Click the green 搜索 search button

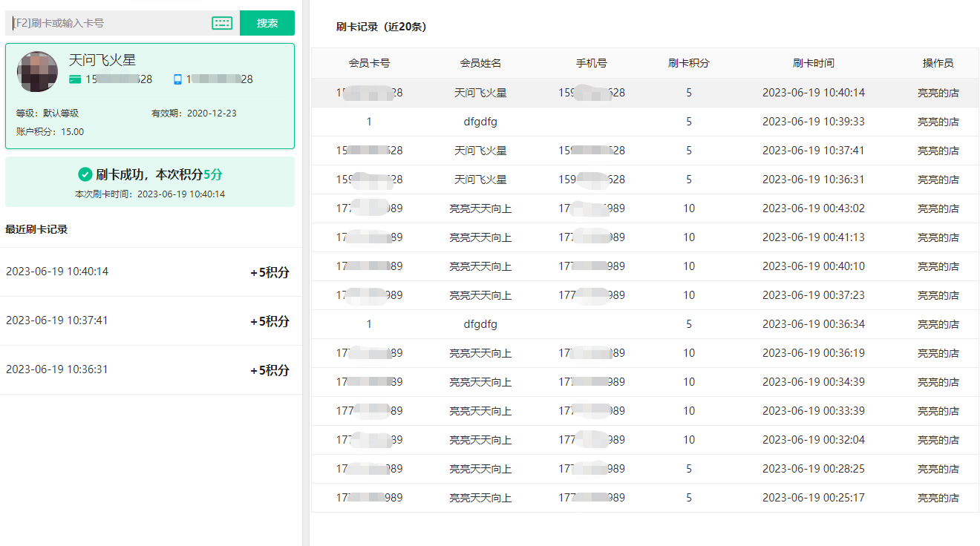[x=267, y=23]
